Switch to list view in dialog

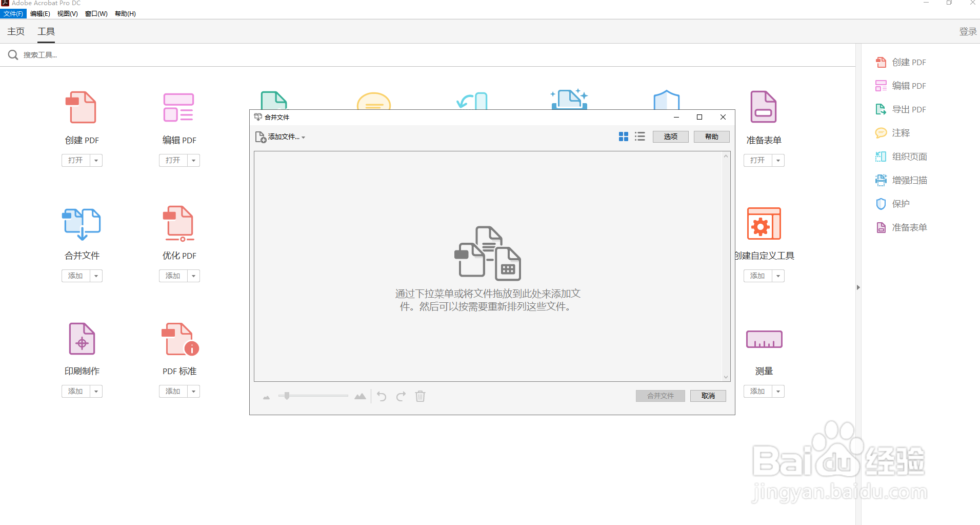(x=639, y=137)
